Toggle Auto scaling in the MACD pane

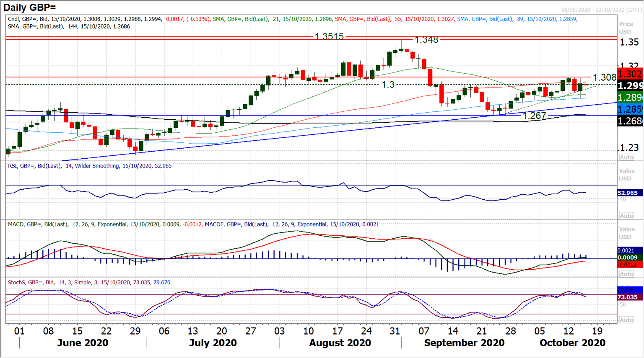click(626, 273)
